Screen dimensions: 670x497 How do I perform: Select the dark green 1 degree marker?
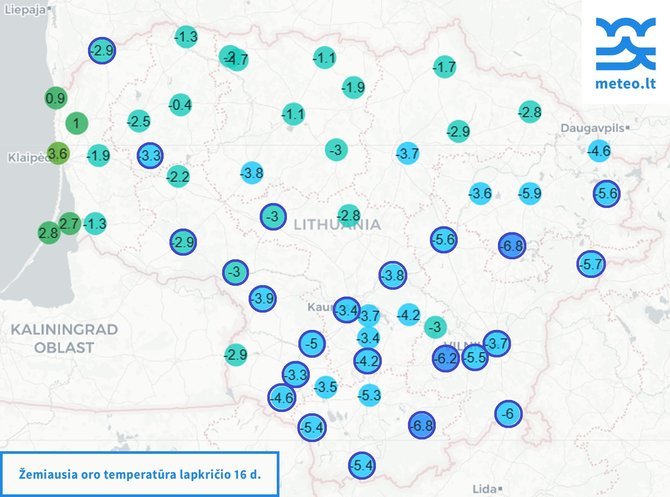click(x=76, y=124)
